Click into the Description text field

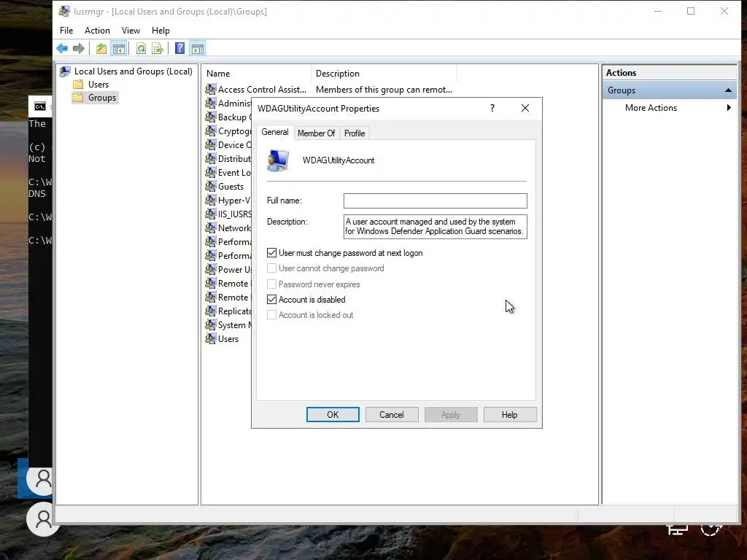tap(435, 227)
